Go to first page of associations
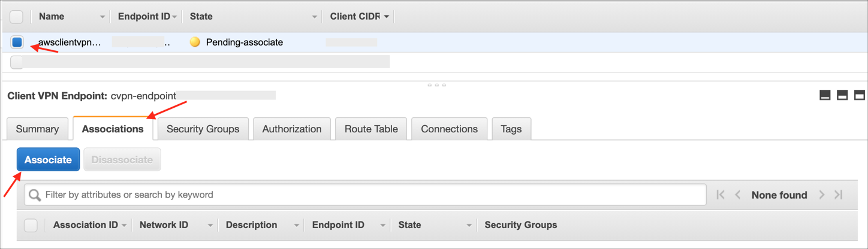This screenshot has height=249, width=868. click(721, 195)
